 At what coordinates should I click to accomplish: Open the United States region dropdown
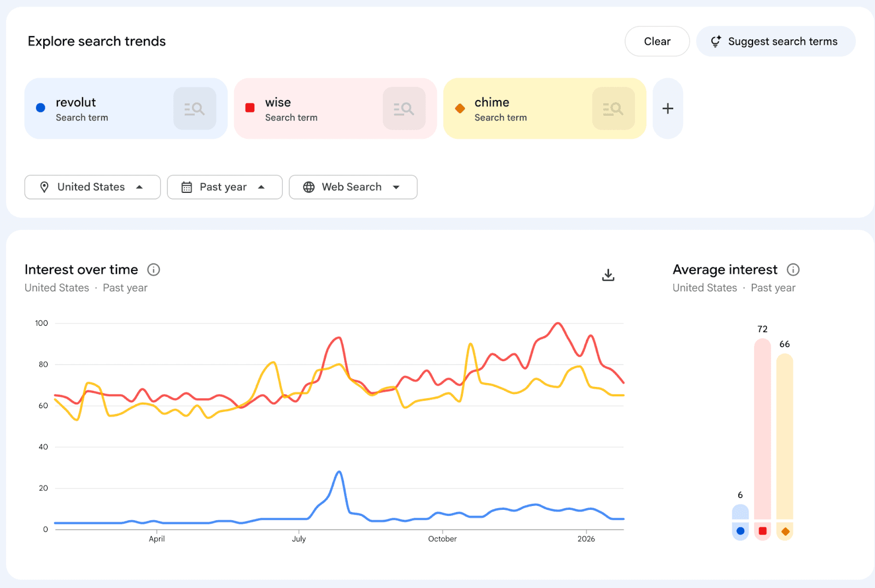pos(92,187)
